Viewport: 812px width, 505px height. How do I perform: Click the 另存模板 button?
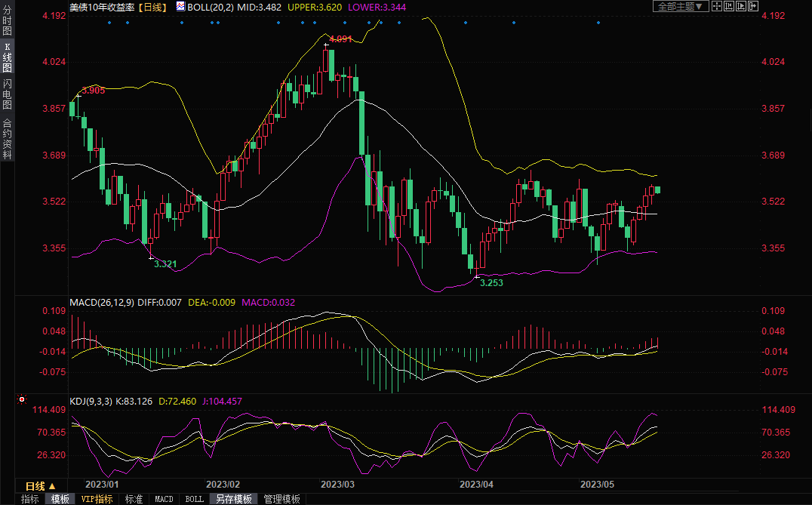(x=233, y=499)
